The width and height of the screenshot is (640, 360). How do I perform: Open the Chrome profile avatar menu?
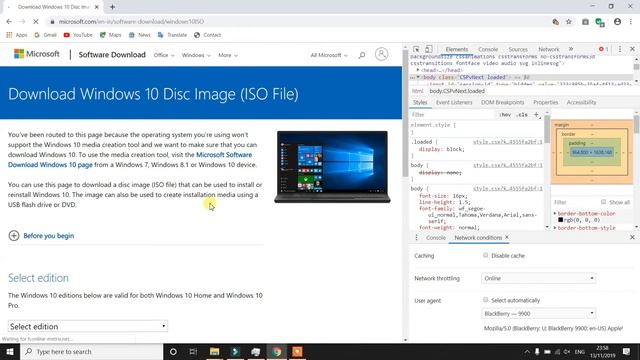coord(617,22)
